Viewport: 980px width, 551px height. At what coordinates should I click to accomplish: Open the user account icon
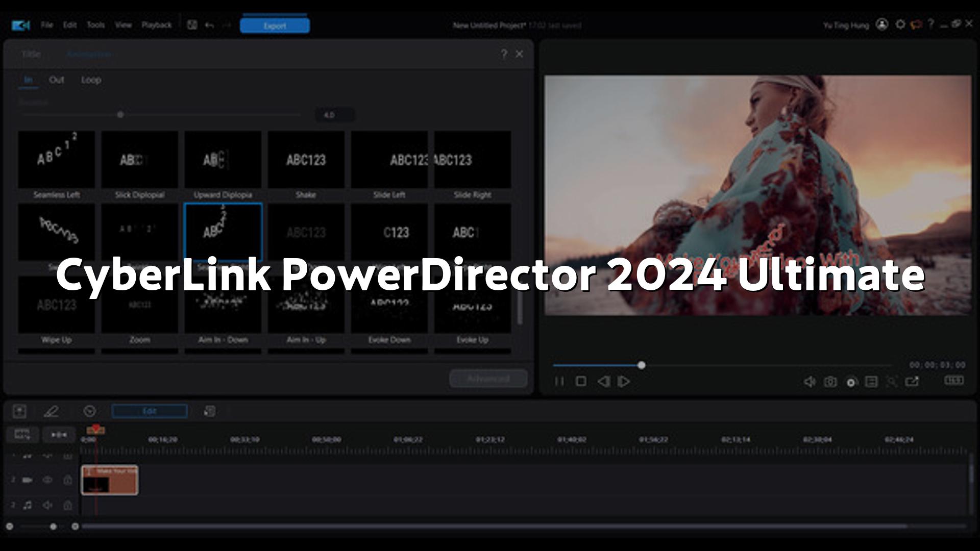tap(882, 24)
